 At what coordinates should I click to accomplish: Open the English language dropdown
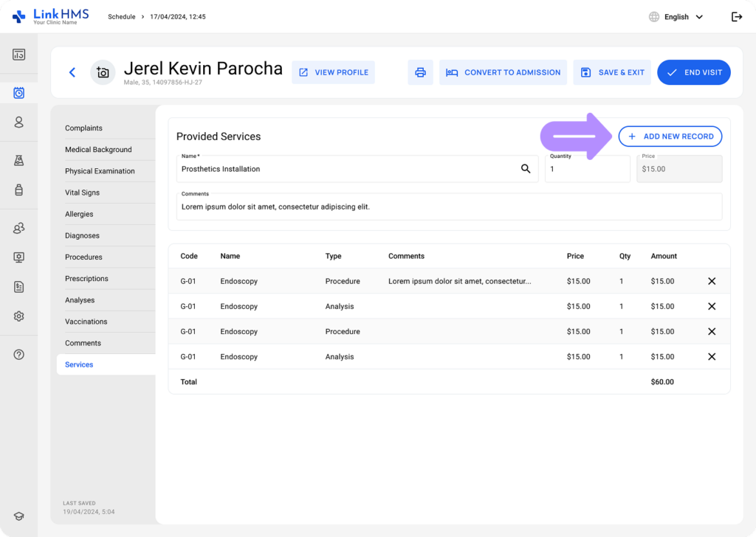click(675, 16)
